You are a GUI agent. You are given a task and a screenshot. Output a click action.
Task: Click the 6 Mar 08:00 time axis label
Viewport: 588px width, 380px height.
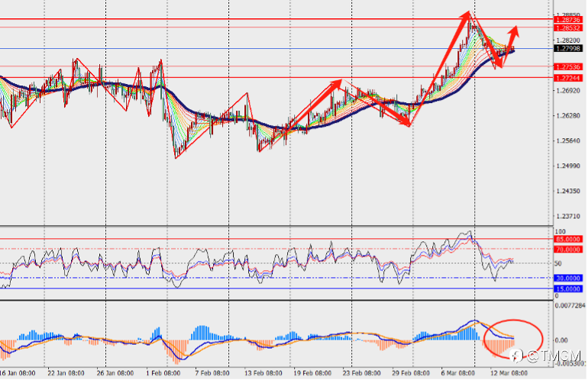[x=458, y=373]
